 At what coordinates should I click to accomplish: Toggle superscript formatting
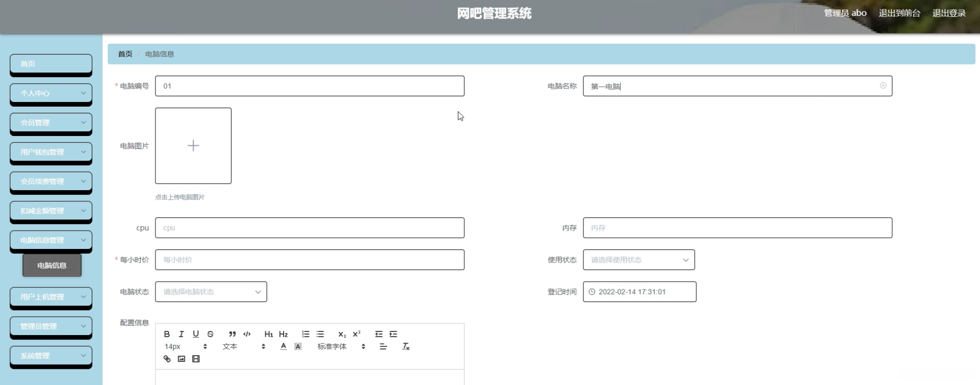tap(357, 334)
